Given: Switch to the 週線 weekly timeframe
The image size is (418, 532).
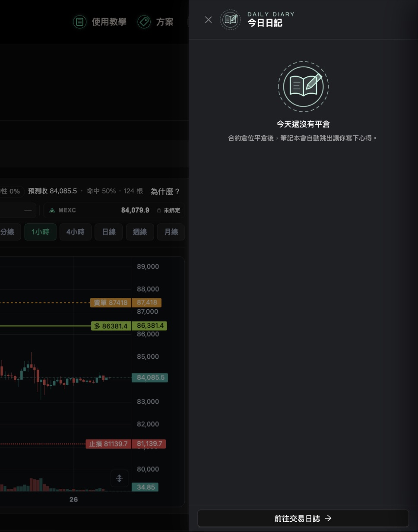Looking at the screenshot, I should pos(140,232).
